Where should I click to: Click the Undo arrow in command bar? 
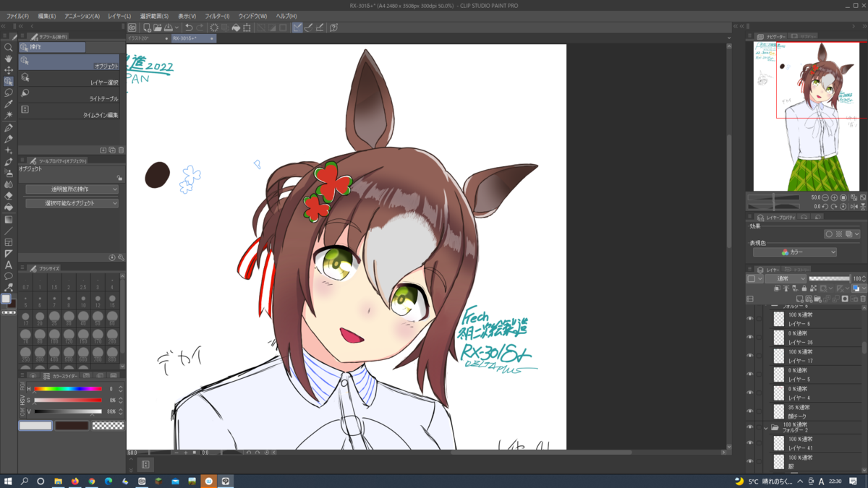189,27
